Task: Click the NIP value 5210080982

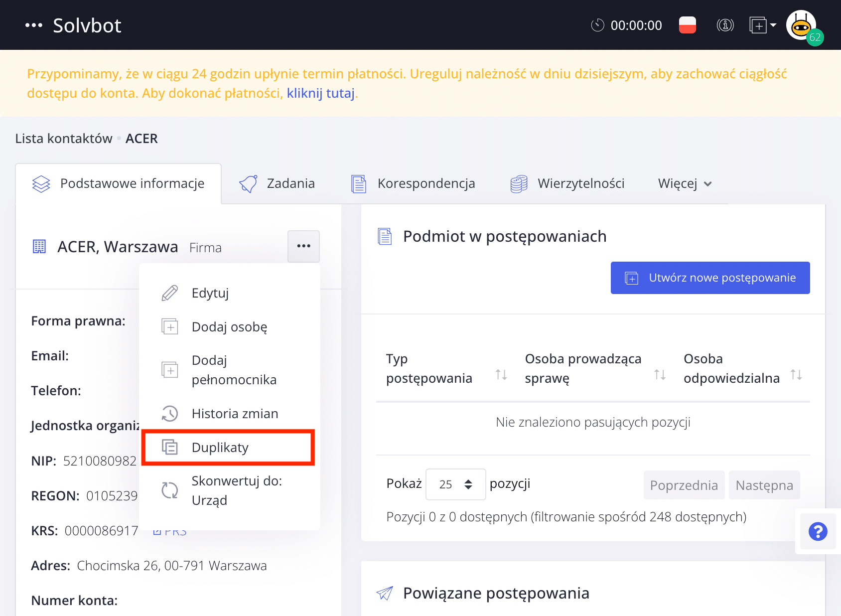Action: (x=100, y=461)
